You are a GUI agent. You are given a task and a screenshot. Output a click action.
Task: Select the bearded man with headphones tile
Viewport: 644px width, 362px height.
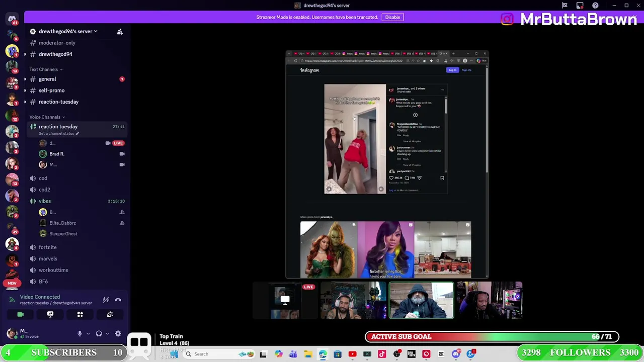pos(353,301)
